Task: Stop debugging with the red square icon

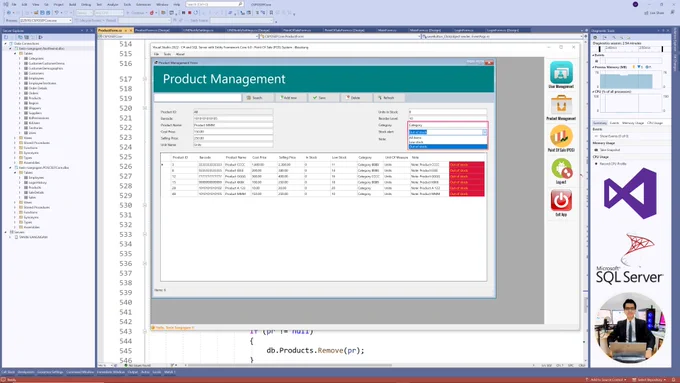Action: (x=190, y=13)
